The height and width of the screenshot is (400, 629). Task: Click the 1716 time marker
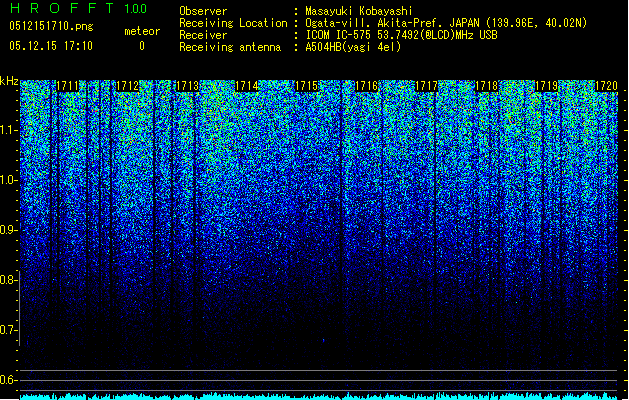[367, 86]
